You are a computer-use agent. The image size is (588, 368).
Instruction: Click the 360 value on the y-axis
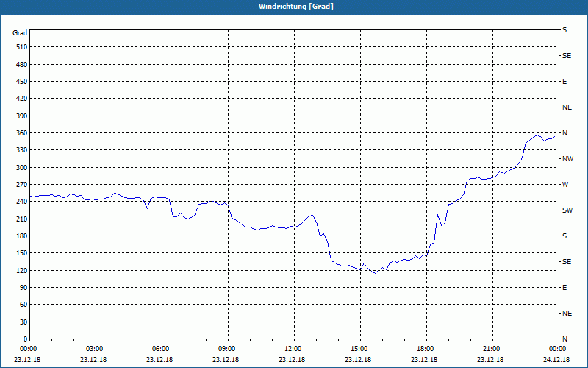(x=21, y=133)
